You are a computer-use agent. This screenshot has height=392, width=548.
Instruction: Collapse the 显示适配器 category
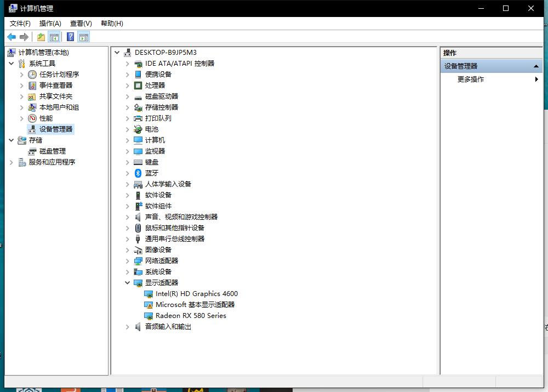(x=127, y=283)
